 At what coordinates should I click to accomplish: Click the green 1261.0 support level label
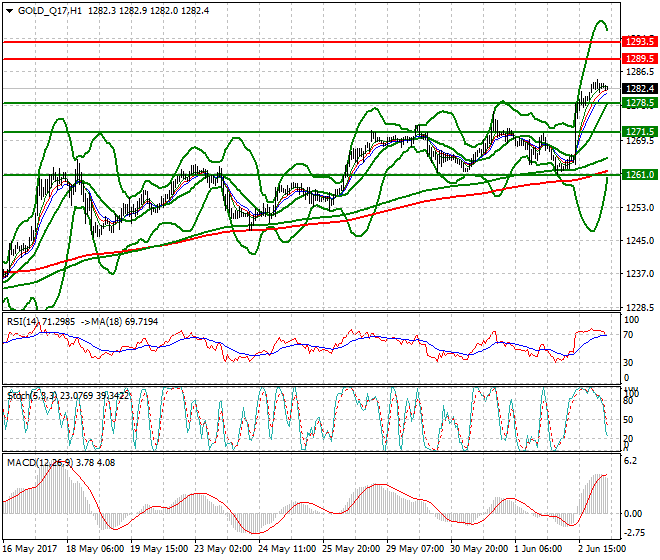[640, 174]
